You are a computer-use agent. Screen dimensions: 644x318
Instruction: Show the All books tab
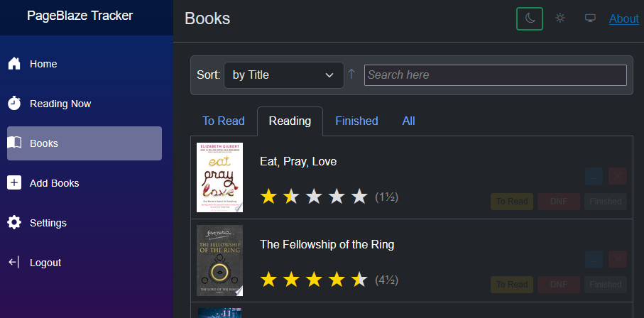pos(408,121)
